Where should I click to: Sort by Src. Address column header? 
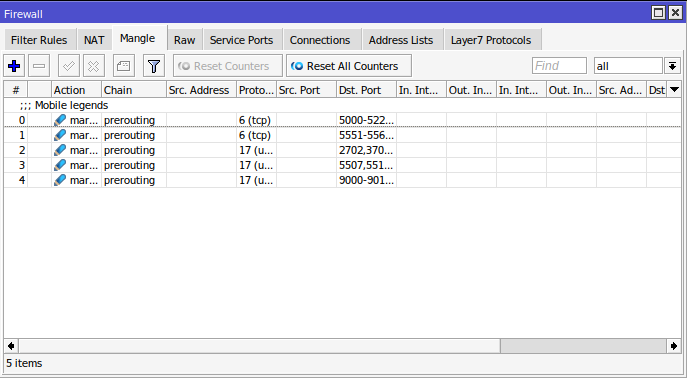click(x=201, y=90)
